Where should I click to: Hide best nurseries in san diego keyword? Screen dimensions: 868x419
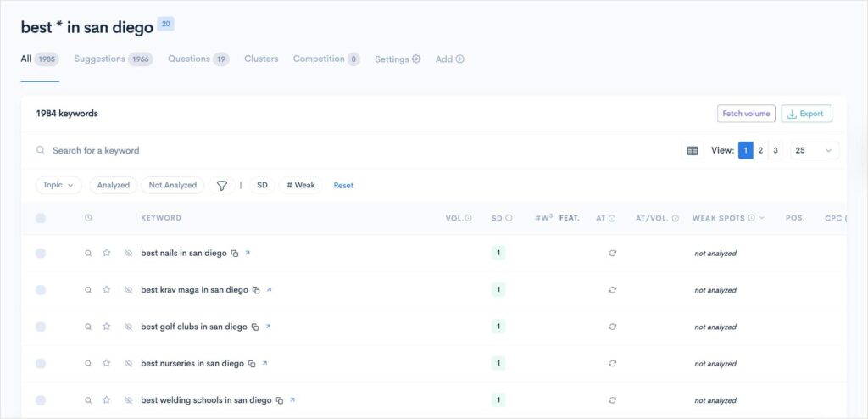coord(129,364)
